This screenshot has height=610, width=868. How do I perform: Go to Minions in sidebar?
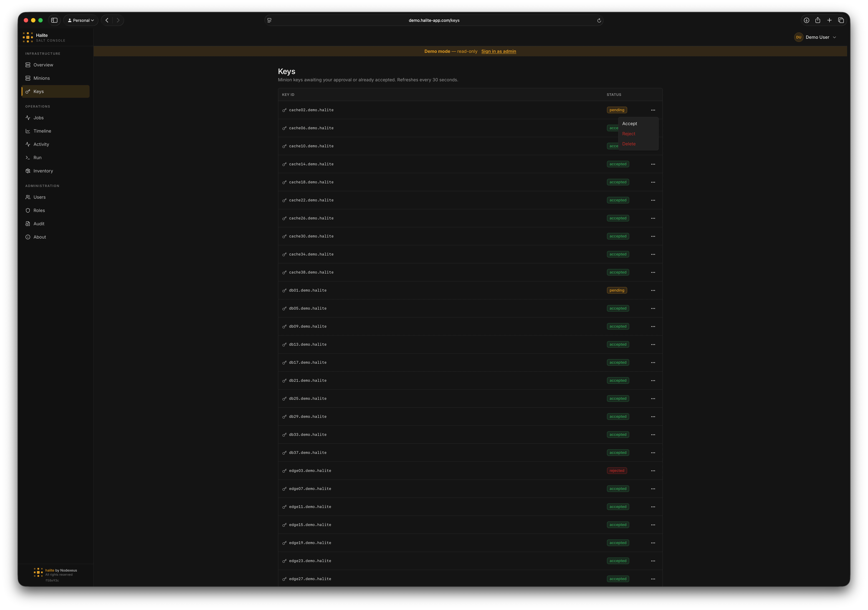coord(55,78)
